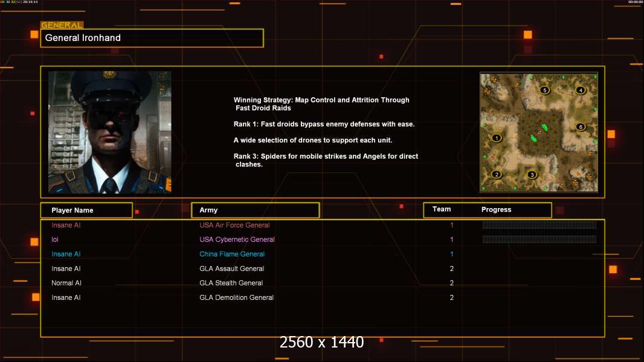
Task: Click the Progress column header
Action: 496,209
